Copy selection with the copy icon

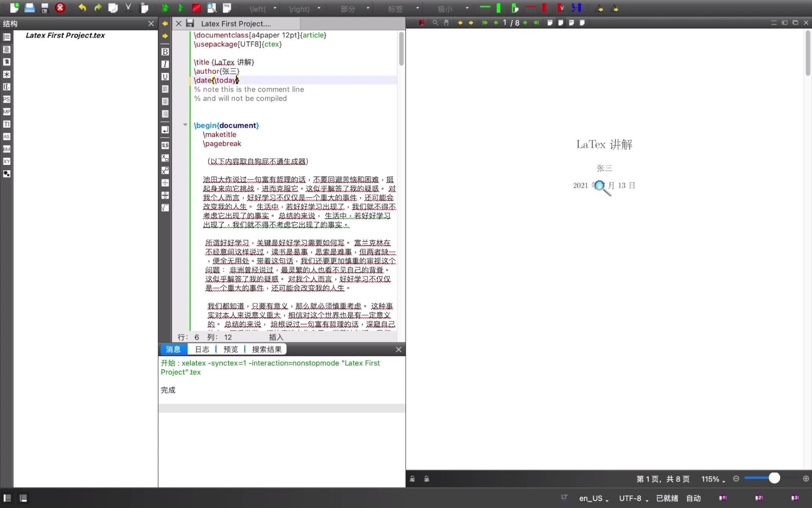113,8
